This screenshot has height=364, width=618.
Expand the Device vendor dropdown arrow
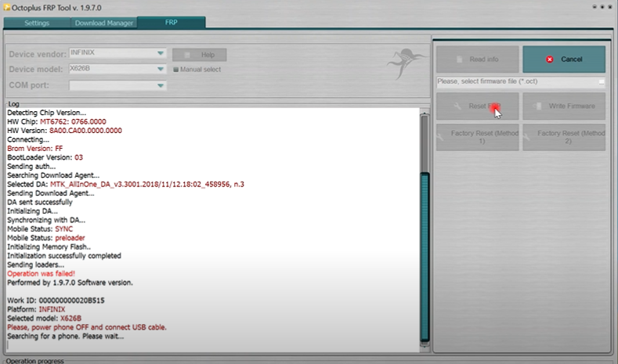coord(161,53)
